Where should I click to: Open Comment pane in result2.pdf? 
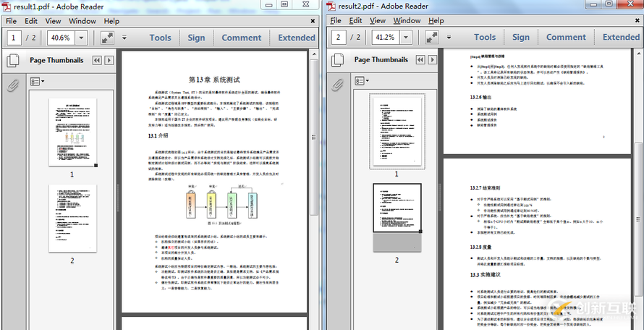click(566, 38)
